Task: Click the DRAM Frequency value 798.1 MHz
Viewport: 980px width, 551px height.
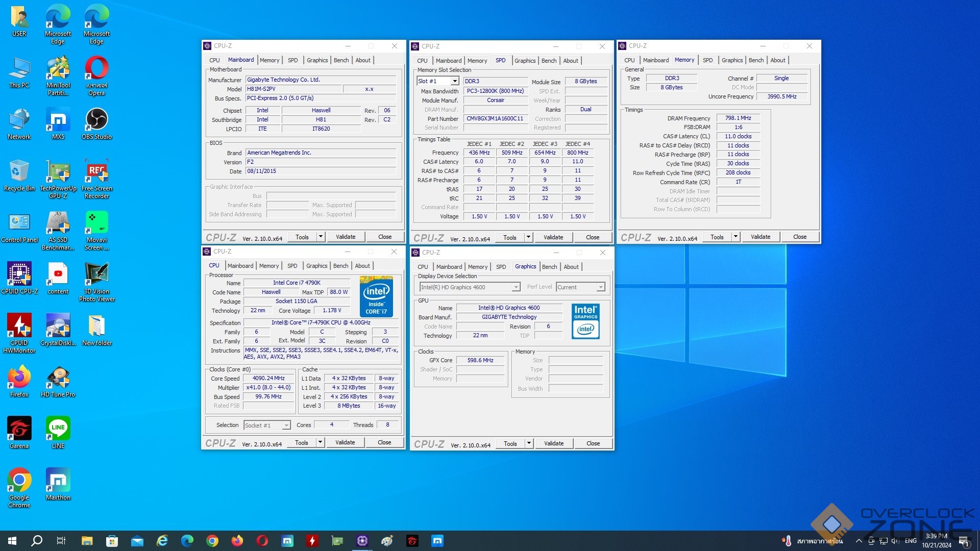Action: pos(738,118)
